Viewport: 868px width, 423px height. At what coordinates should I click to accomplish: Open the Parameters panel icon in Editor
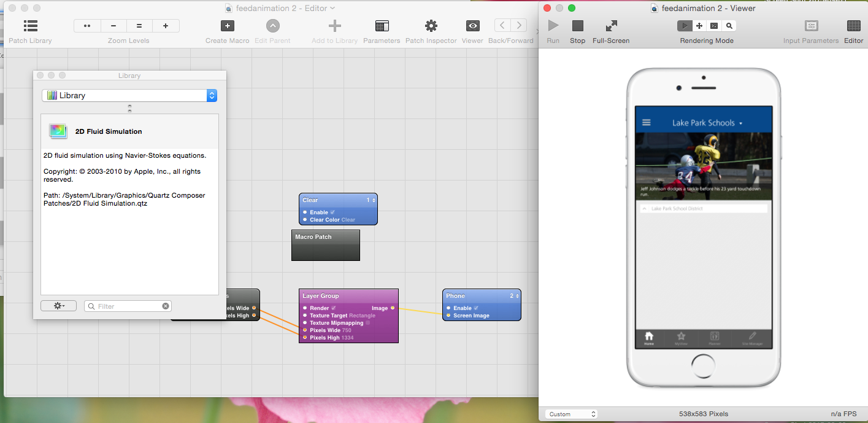(x=382, y=26)
